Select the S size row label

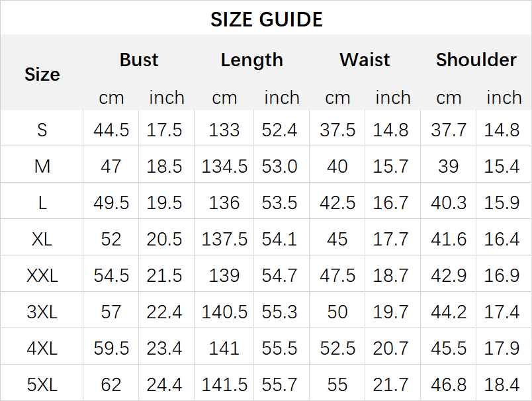coord(42,130)
